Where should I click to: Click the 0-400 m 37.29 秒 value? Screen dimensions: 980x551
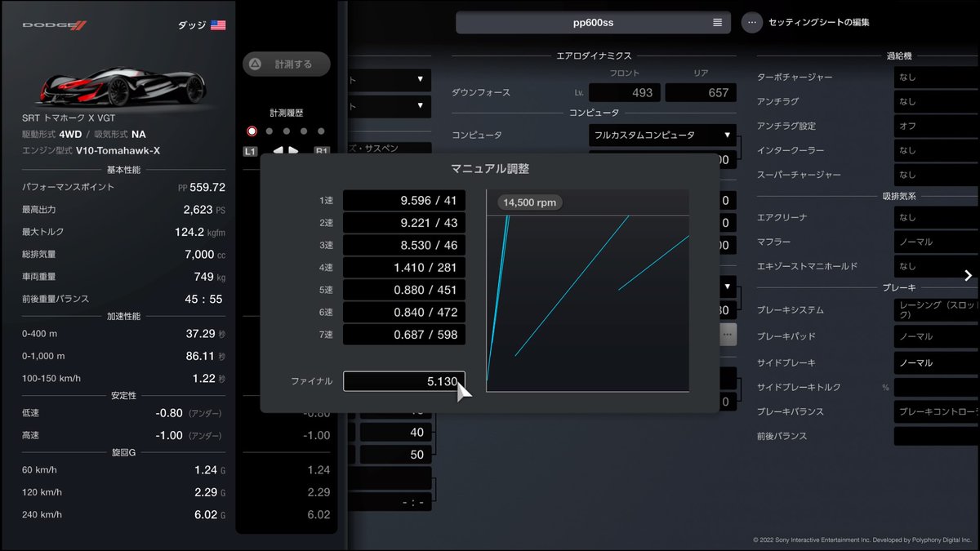tap(206, 333)
